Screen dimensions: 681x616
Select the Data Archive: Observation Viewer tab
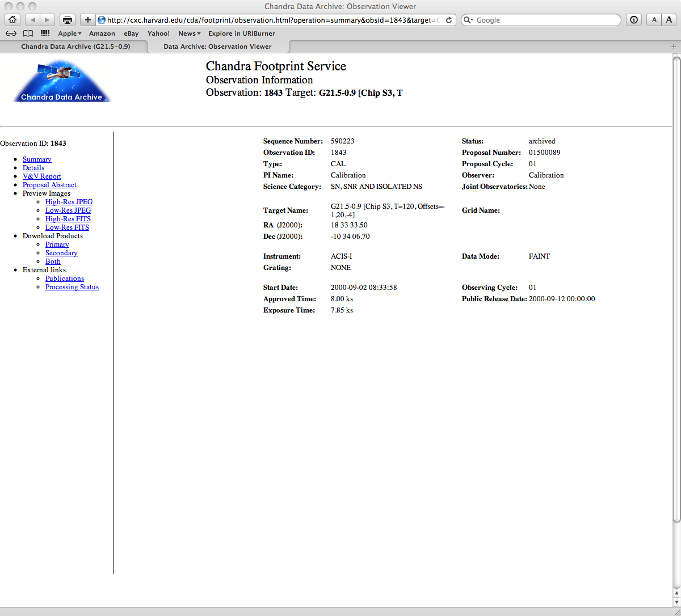click(217, 47)
